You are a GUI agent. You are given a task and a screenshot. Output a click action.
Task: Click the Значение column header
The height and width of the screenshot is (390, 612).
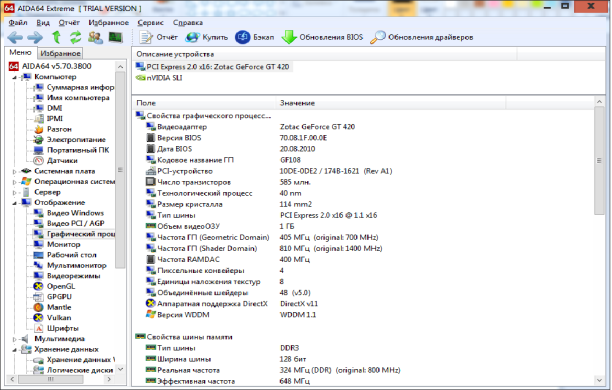click(391, 103)
